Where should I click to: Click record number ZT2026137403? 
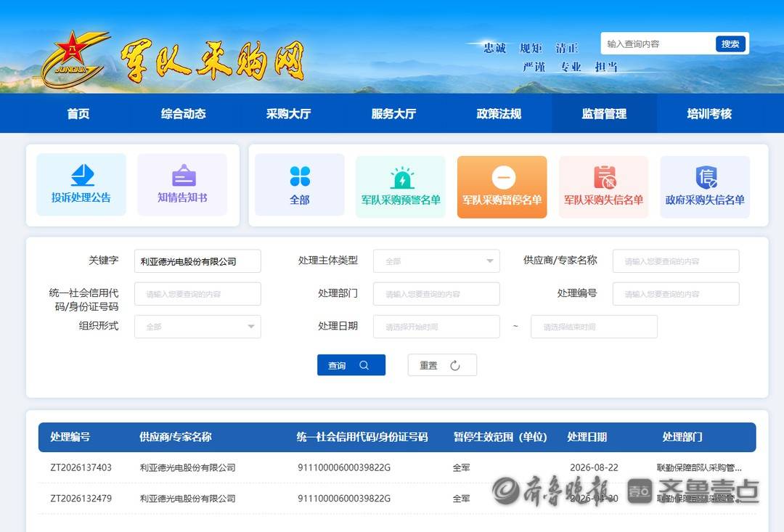(81, 467)
